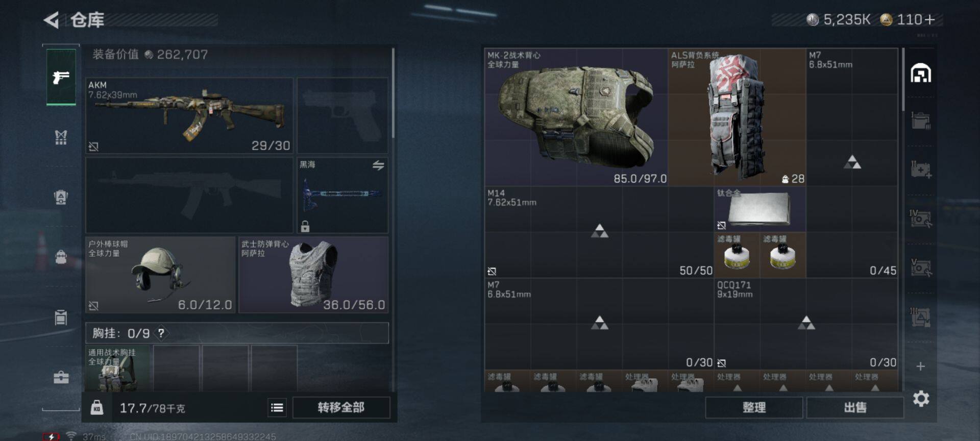Select the weapons pistol tab in left sidebar
The width and height of the screenshot is (980, 441).
click(x=61, y=77)
